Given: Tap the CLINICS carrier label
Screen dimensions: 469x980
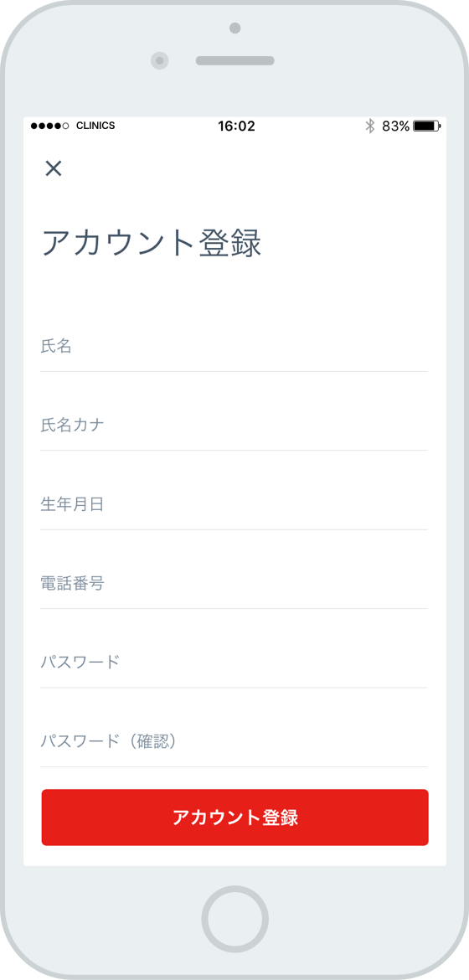Looking at the screenshot, I should tap(95, 126).
